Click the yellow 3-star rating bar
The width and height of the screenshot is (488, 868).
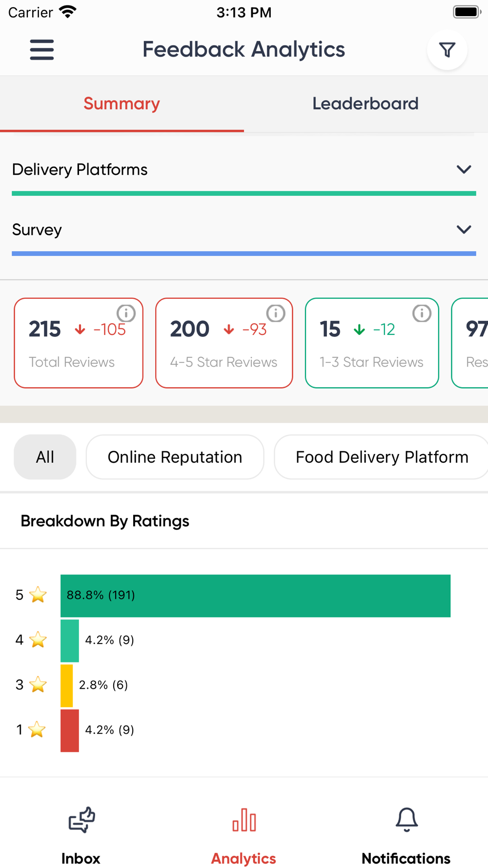coord(66,685)
